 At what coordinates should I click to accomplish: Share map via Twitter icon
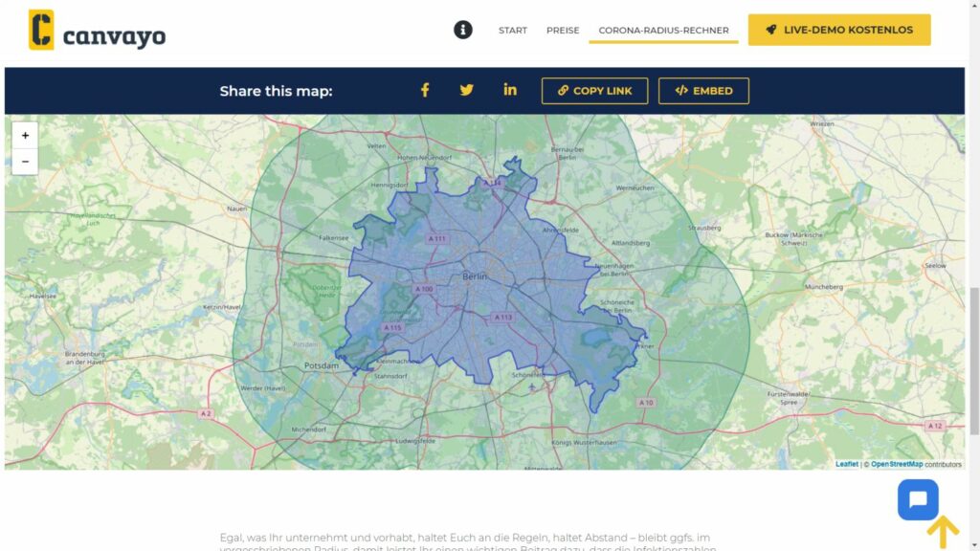point(467,90)
